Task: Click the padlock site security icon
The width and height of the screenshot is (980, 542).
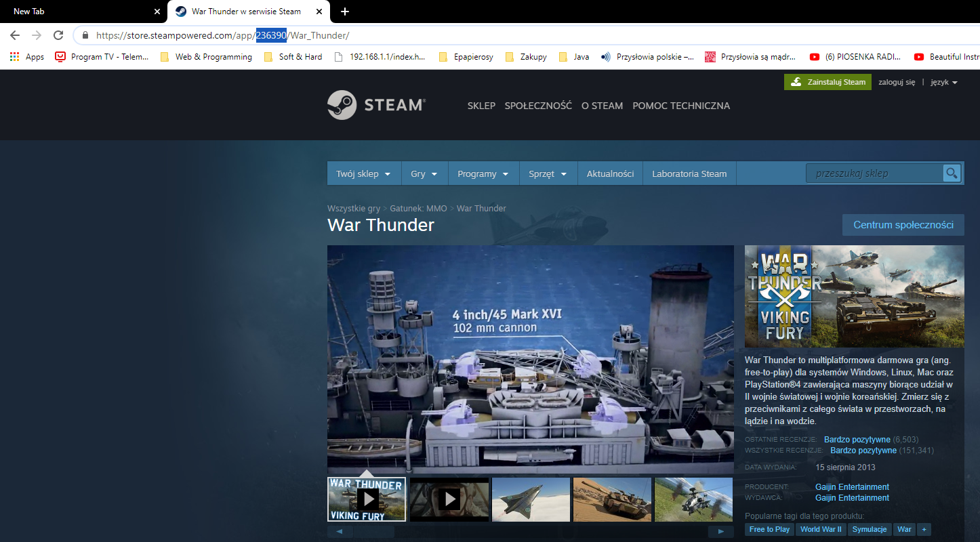Action: point(85,35)
